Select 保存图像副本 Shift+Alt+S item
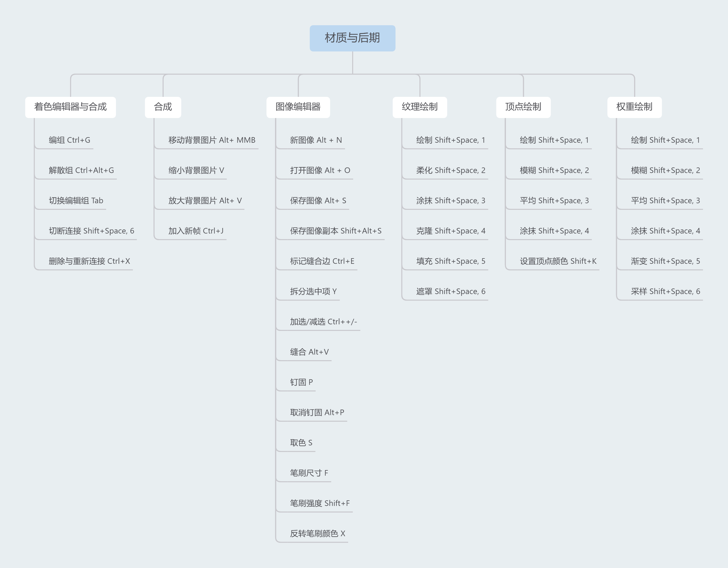728x568 pixels. (335, 231)
